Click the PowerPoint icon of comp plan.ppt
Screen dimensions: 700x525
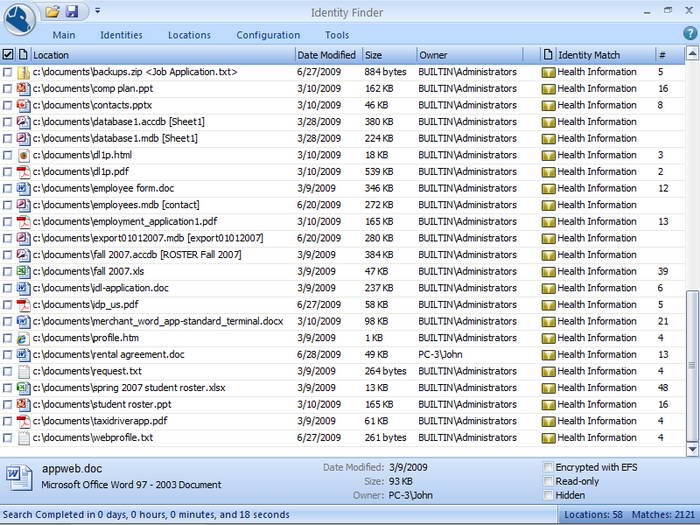[x=23, y=89]
